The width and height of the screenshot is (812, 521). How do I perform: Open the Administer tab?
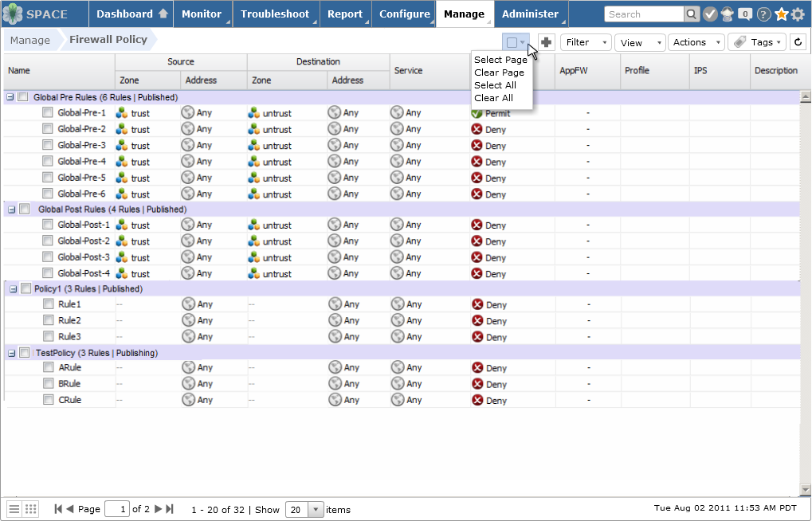click(x=530, y=14)
